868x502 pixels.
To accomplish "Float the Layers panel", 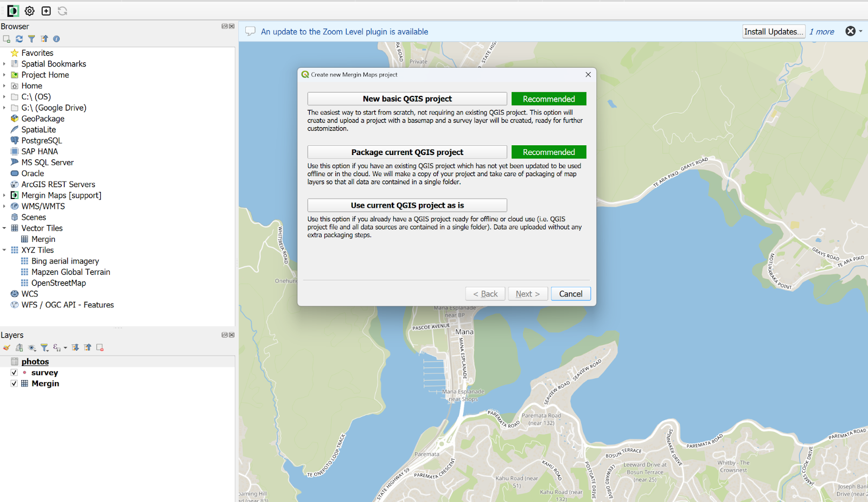I will (x=225, y=335).
